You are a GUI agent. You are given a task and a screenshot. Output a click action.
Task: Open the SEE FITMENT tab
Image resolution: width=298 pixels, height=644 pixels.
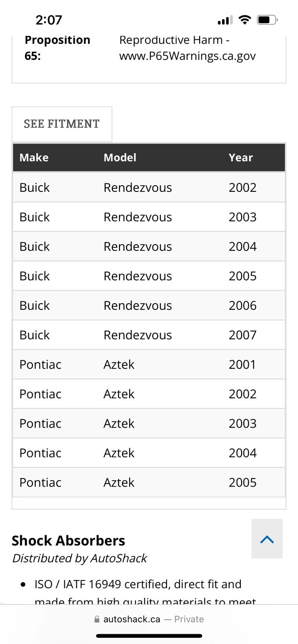[62, 124]
